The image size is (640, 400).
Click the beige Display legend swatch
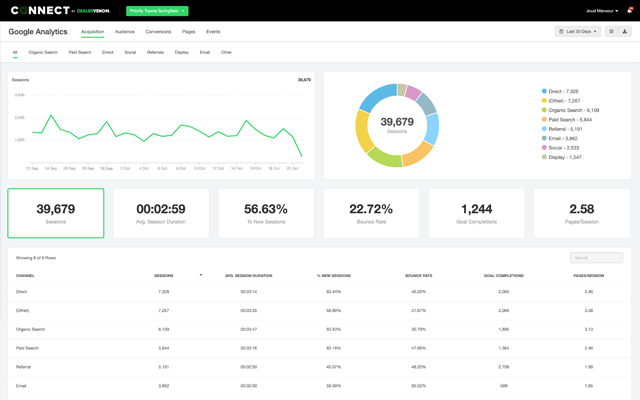coord(544,157)
